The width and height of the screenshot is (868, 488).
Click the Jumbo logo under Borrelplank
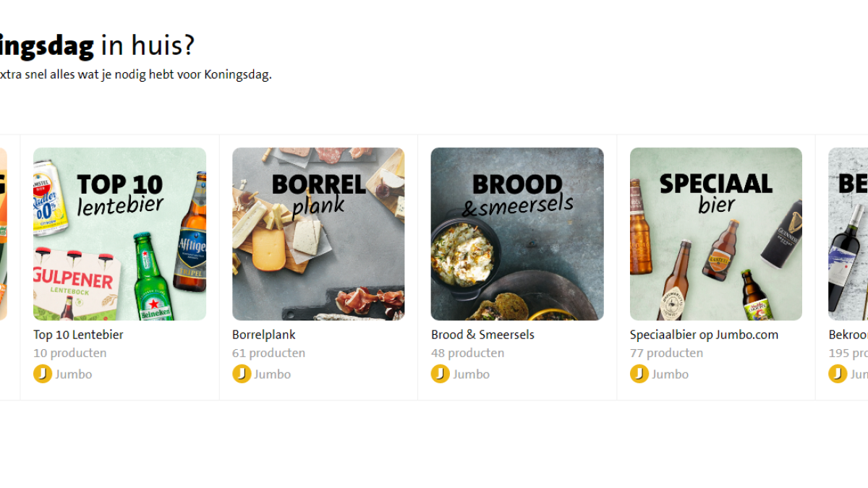(242, 374)
